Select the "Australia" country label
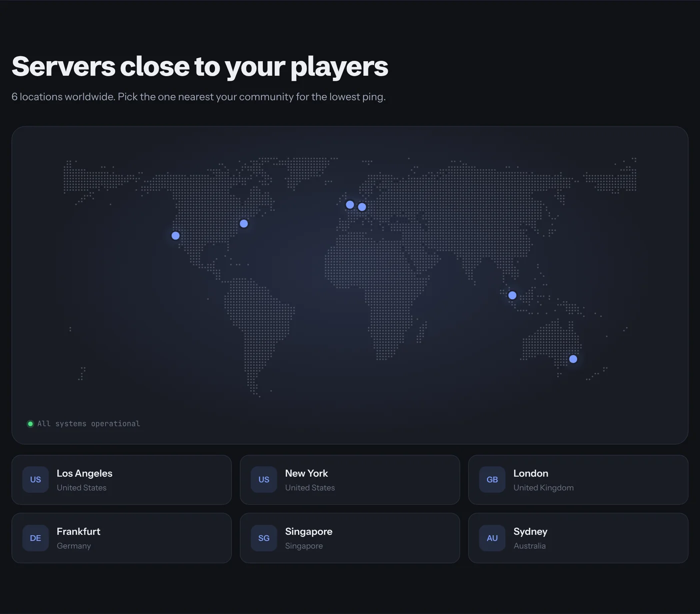 [x=529, y=546]
